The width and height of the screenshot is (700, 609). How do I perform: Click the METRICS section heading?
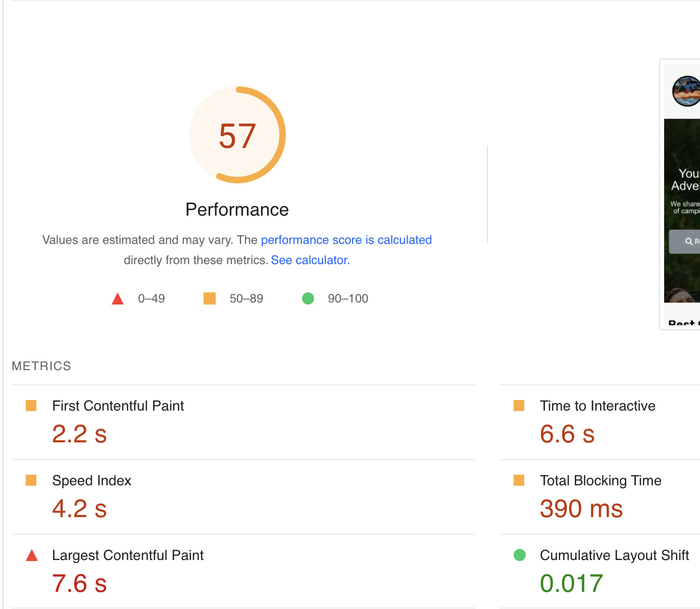point(41,366)
